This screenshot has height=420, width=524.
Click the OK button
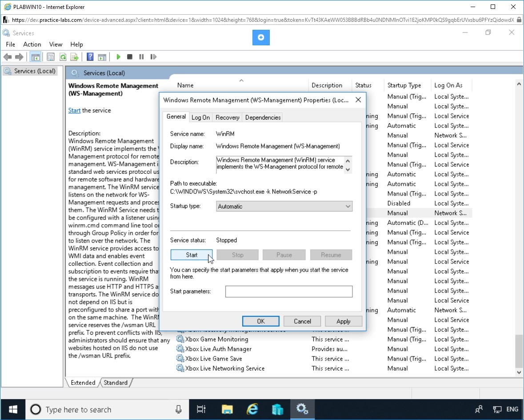260,321
